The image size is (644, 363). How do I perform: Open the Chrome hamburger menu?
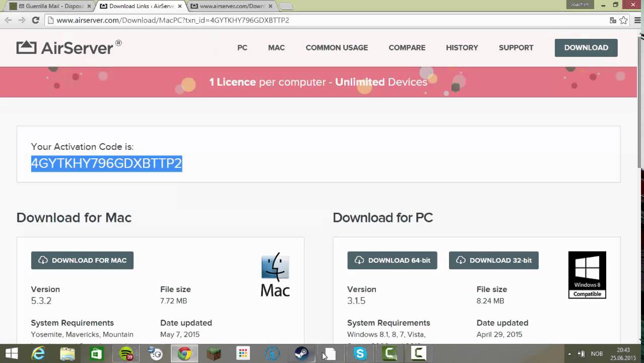click(636, 20)
